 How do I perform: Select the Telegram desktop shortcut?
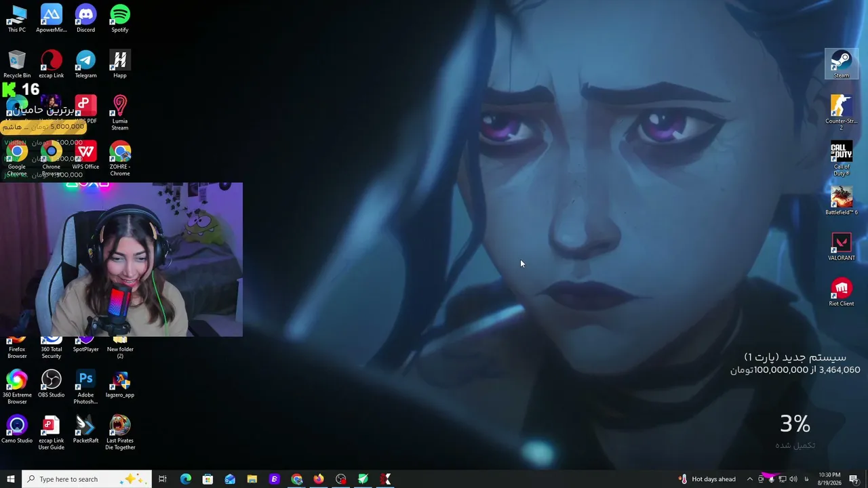pyautogui.click(x=85, y=64)
